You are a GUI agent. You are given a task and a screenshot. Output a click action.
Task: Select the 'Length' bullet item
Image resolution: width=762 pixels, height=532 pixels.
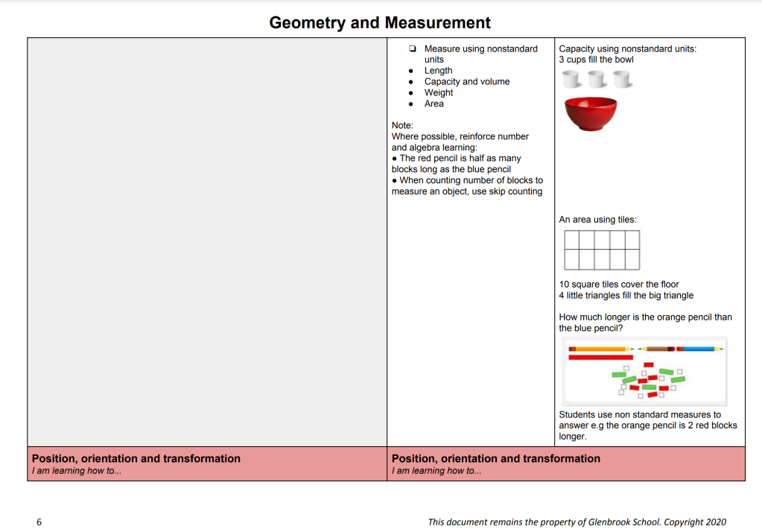click(438, 71)
